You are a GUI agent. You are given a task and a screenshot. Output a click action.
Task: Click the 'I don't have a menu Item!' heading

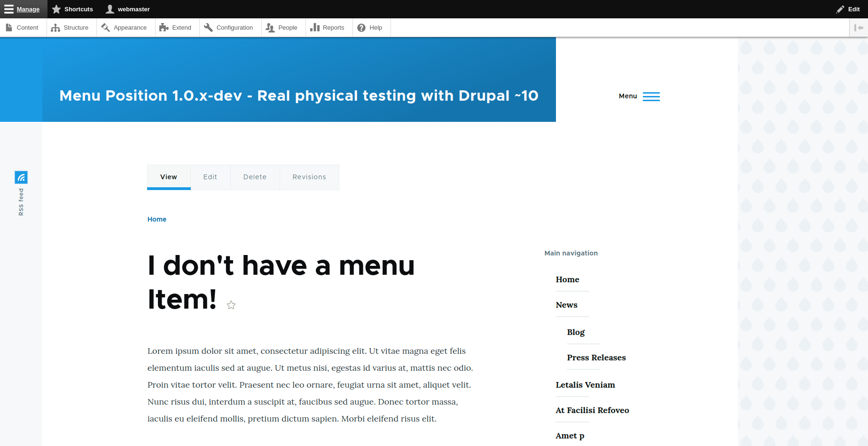(281, 282)
